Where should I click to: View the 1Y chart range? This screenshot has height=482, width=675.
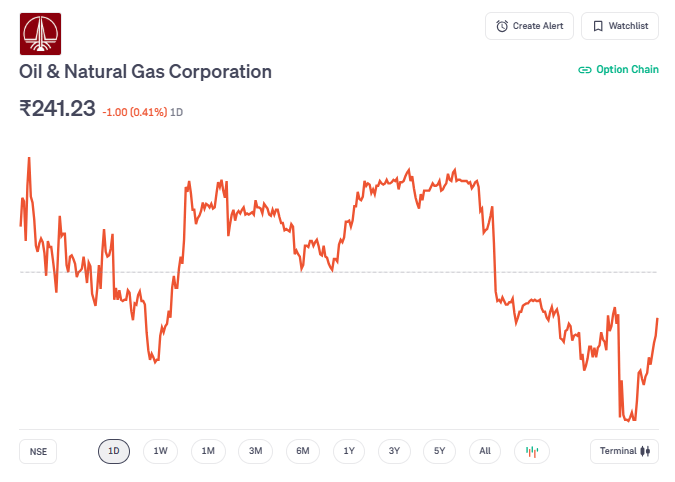[x=348, y=451]
